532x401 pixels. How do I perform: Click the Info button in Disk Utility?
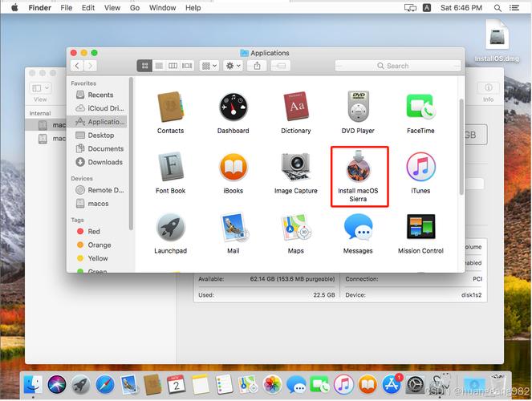(488, 87)
